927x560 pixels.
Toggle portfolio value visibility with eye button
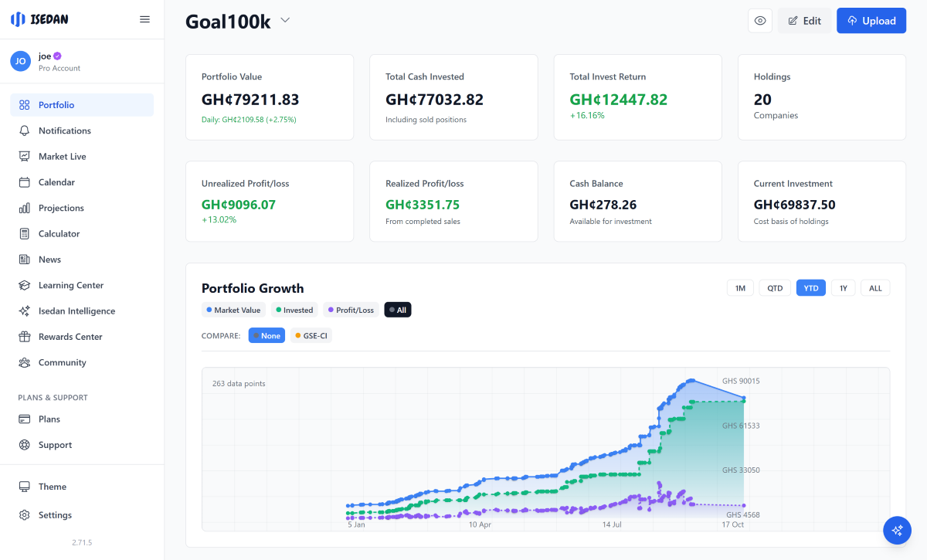(x=760, y=21)
